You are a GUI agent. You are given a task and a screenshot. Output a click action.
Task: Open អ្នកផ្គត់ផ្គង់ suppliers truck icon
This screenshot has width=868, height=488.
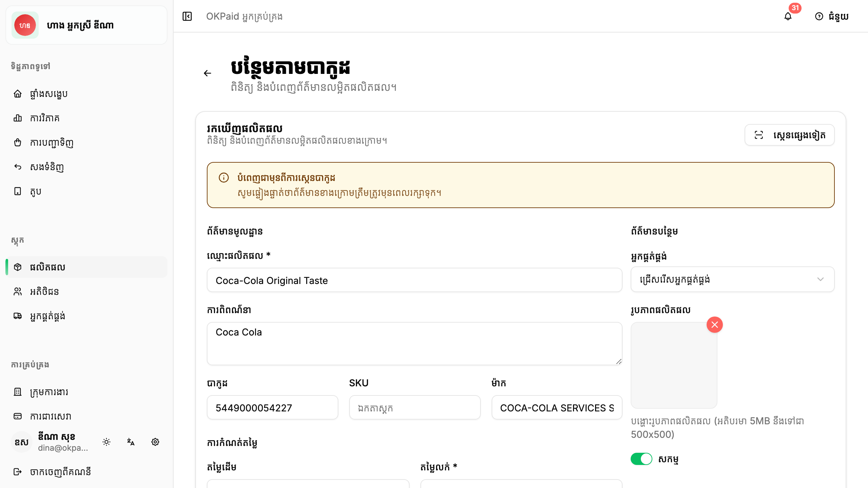[18, 316]
